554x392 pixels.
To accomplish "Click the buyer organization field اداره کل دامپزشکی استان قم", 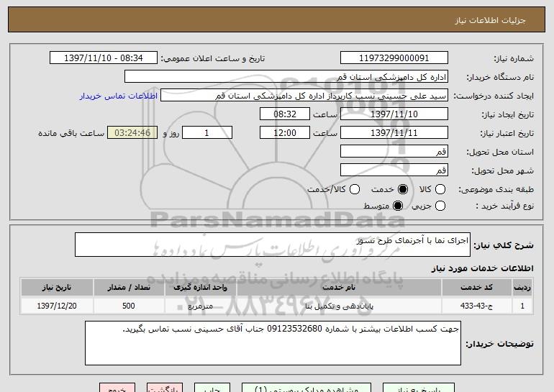I will pyautogui.click(x=286, y=77).
